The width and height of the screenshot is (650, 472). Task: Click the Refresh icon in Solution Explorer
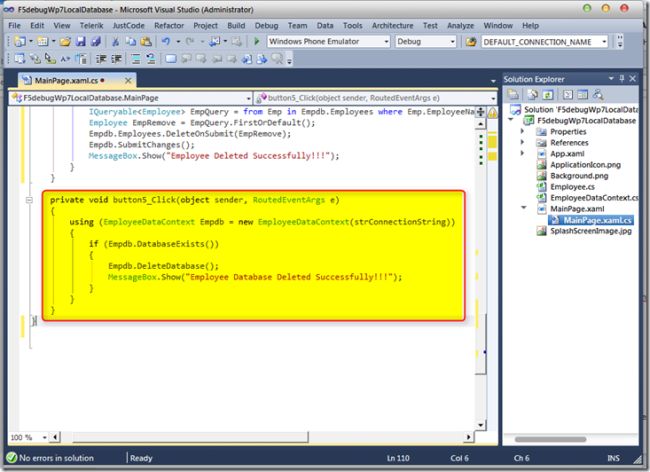coord(548,95)
